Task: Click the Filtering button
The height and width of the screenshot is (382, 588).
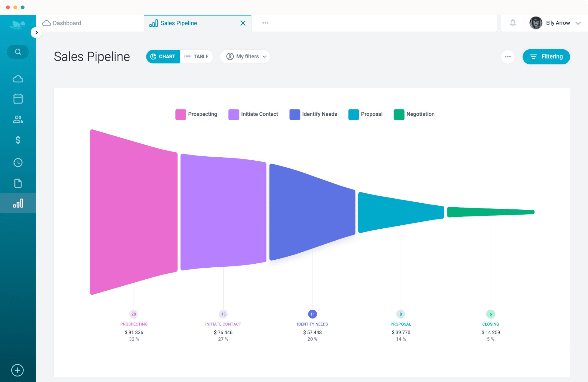Action: 546,56
